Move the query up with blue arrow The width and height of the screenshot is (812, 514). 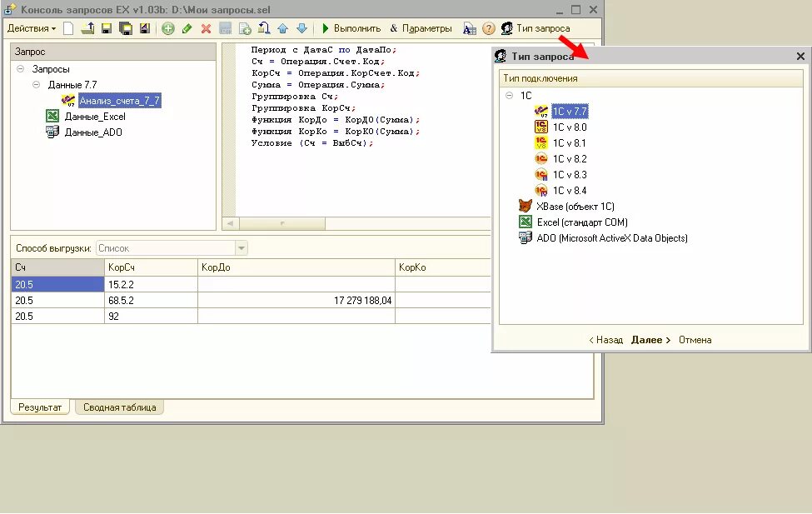(283, 28)
